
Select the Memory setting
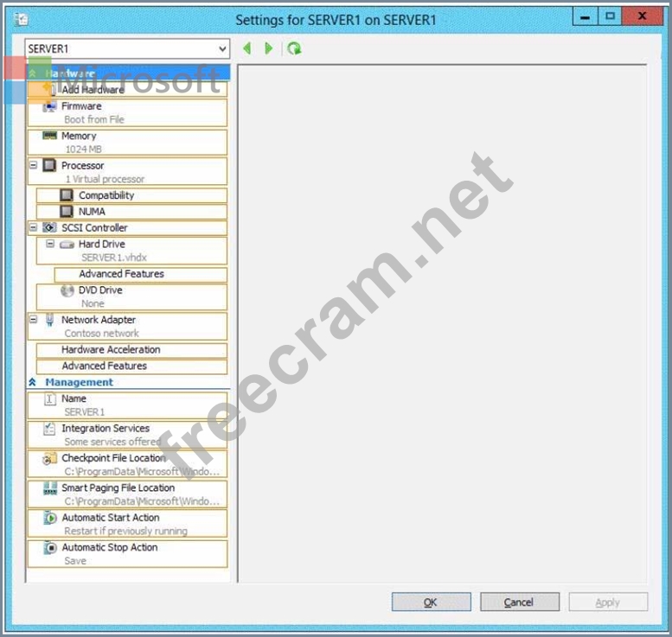point(127,143)
